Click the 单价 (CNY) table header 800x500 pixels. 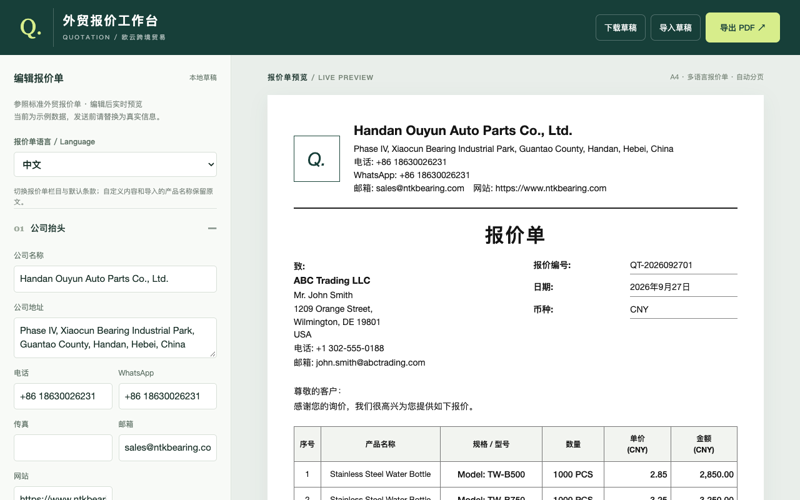pos(637,444)
